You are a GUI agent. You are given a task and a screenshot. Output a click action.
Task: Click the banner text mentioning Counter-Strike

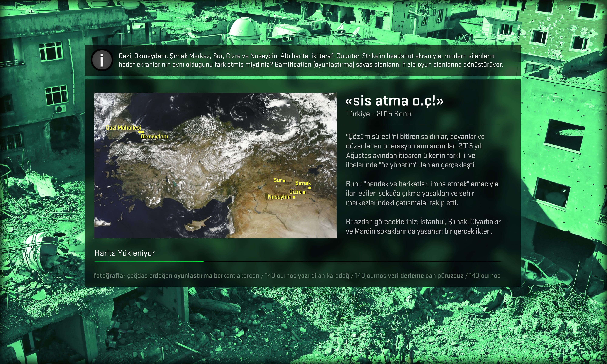[x=311, y=60]
